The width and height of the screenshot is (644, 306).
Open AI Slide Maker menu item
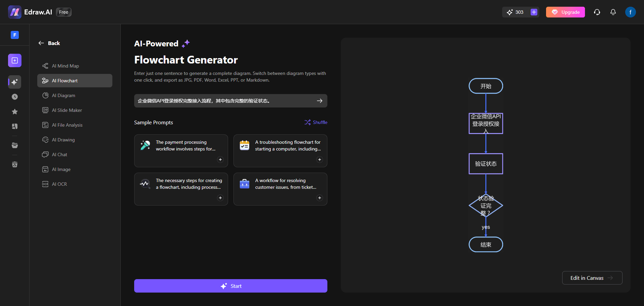[67, 110]
